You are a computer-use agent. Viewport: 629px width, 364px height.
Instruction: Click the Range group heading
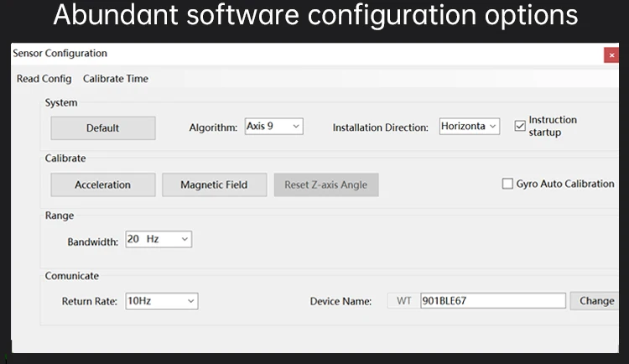pos(60,216)
